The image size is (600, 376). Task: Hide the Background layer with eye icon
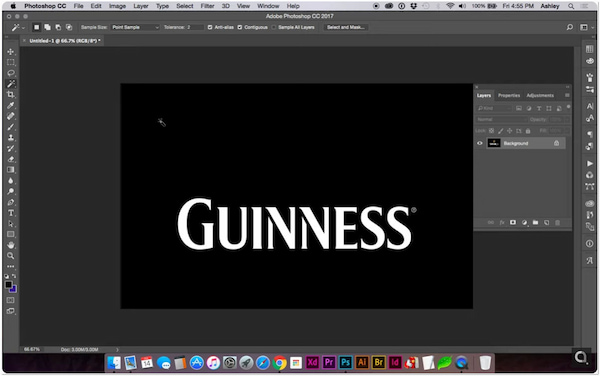pyautogui.click(x=479, y=143)
